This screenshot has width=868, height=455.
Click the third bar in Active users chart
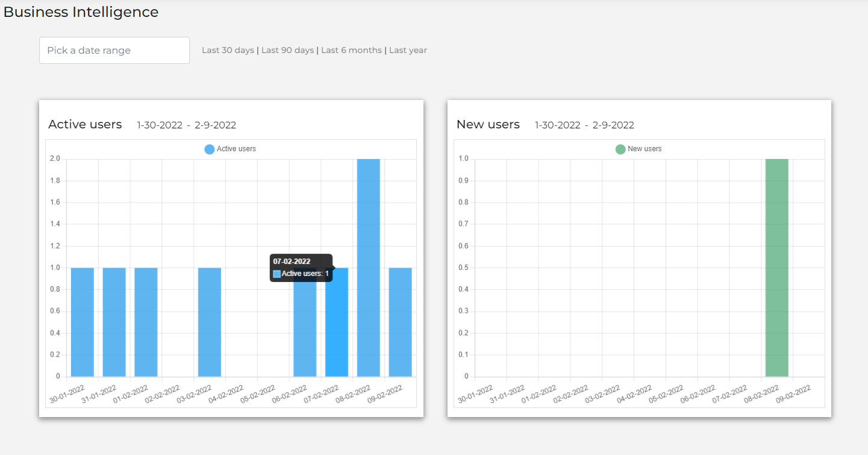(x=146, y=322)
